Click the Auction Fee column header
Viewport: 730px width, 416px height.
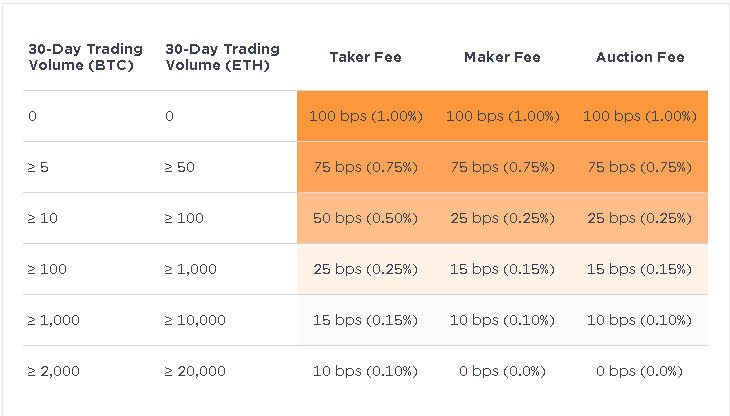point(640,57)
